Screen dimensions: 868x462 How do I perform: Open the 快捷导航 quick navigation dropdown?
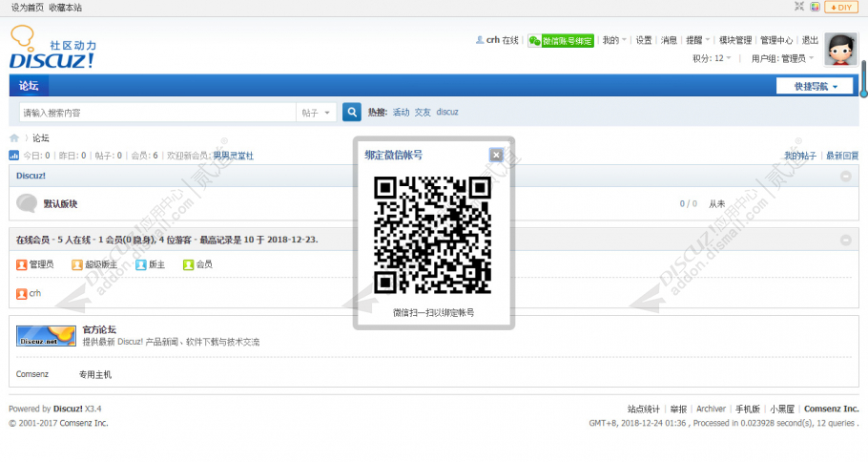click(815, 87)
